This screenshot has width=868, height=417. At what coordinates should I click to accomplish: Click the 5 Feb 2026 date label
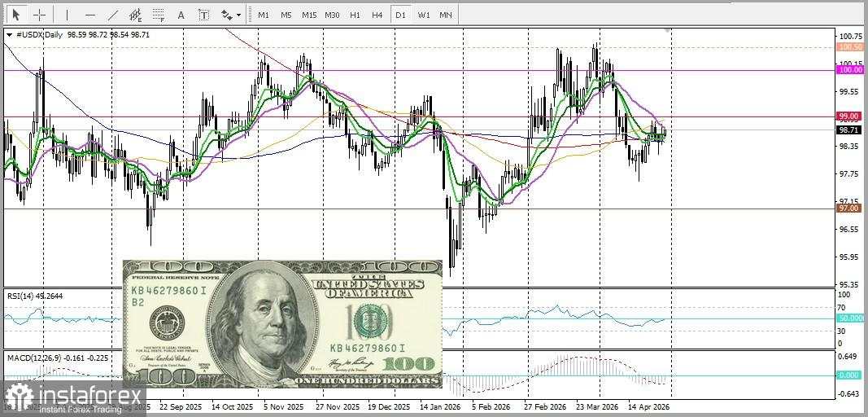pos(491,407)
